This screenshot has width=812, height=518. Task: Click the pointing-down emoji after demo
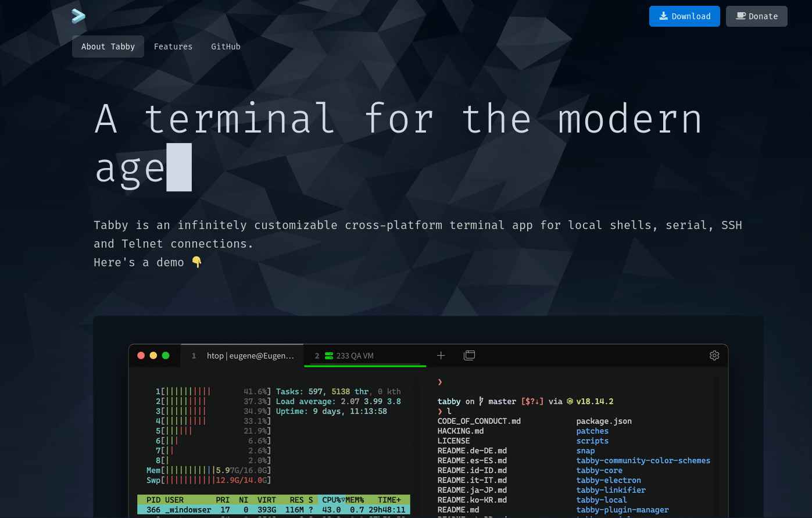196,262
